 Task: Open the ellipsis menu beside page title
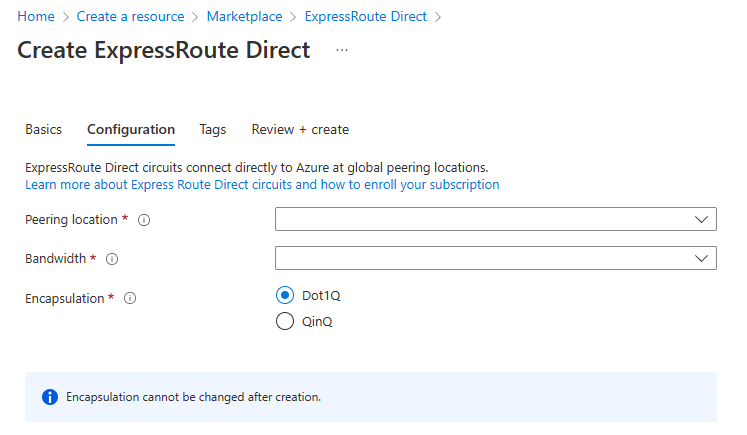[x=342, y=50]
